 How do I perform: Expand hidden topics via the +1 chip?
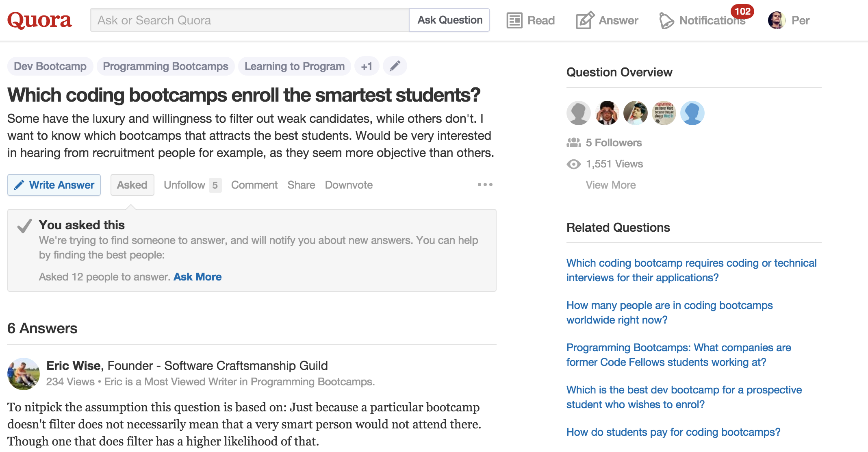[367, 66]
